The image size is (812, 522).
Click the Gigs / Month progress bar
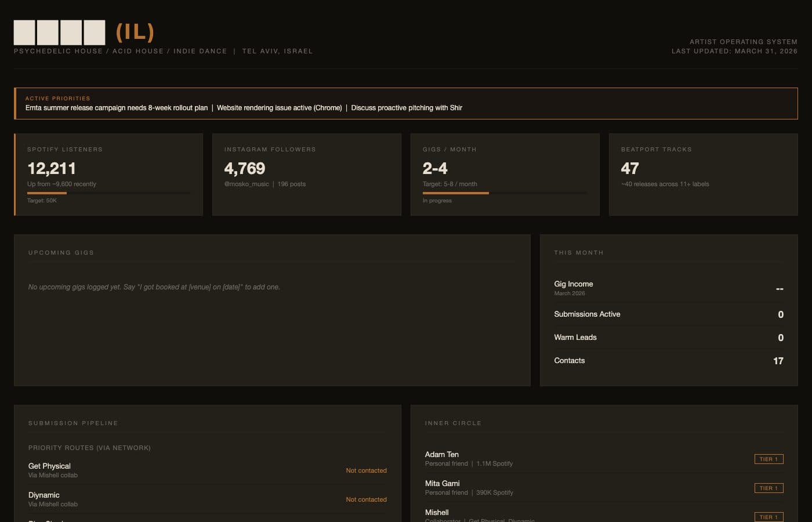[505, 193]
